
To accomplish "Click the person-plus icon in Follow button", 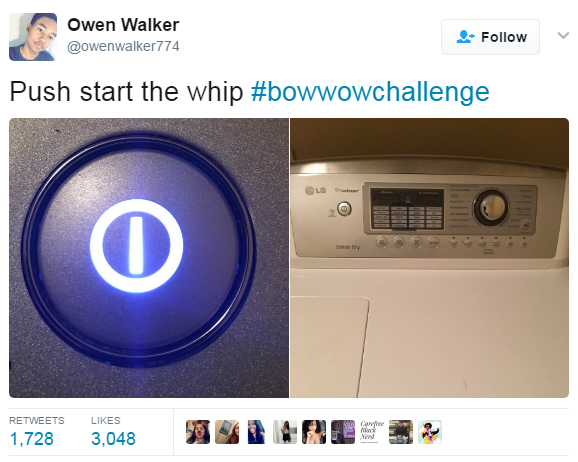I will click(x=465, y=37).
